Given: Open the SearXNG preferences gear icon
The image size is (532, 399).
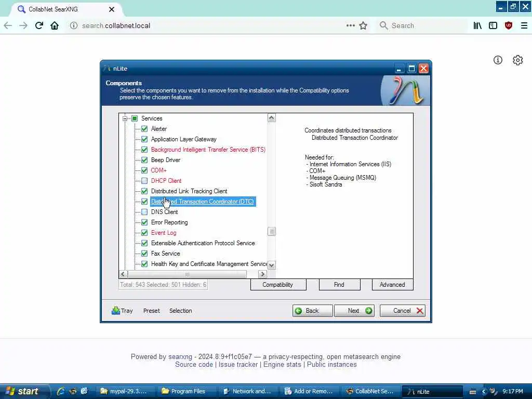Looking at the screenshot, I should click(x=518, y=60).
